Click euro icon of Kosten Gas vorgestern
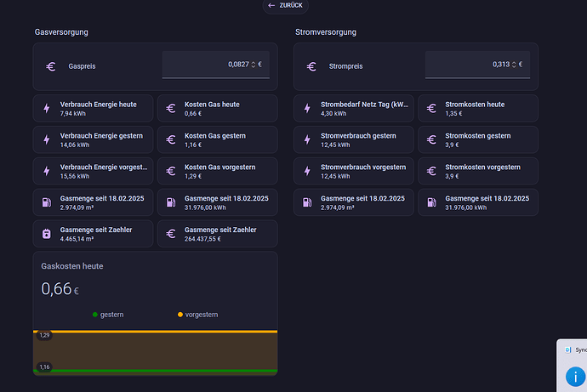The image size is (587, 392). 171,171
